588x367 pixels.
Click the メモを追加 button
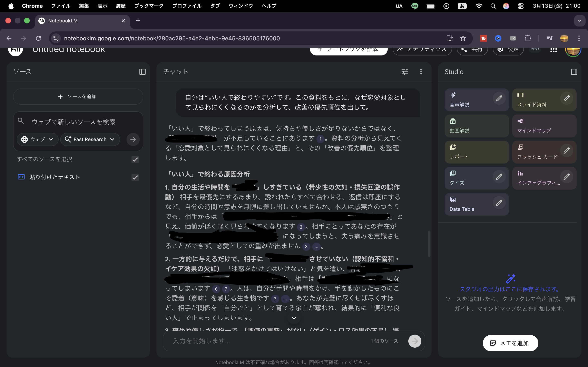[510, 343]
